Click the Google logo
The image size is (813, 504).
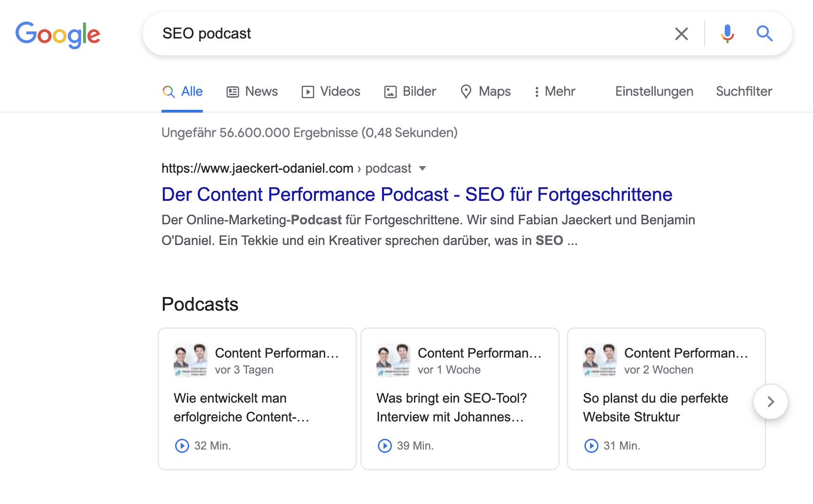[x=58, y=35]
